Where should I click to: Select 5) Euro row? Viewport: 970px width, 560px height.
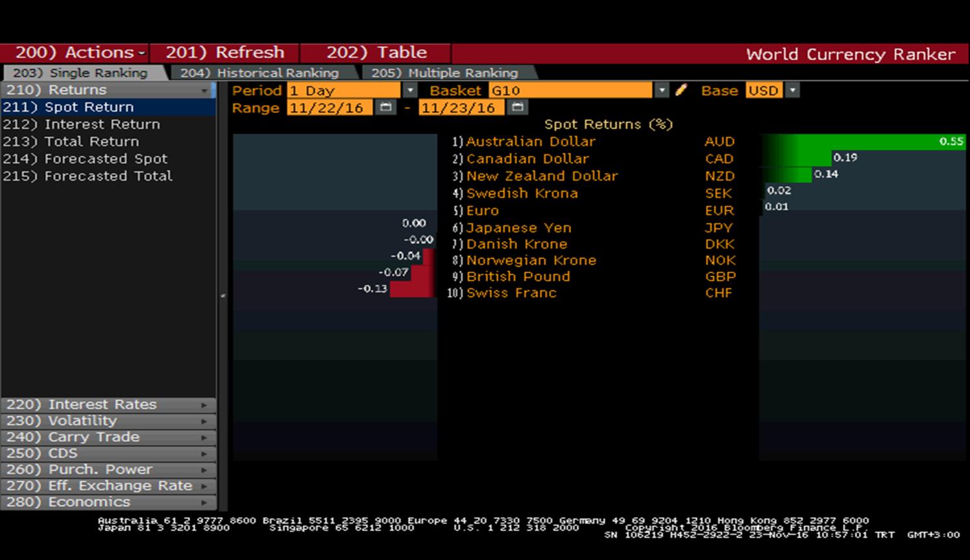(476, 211)
